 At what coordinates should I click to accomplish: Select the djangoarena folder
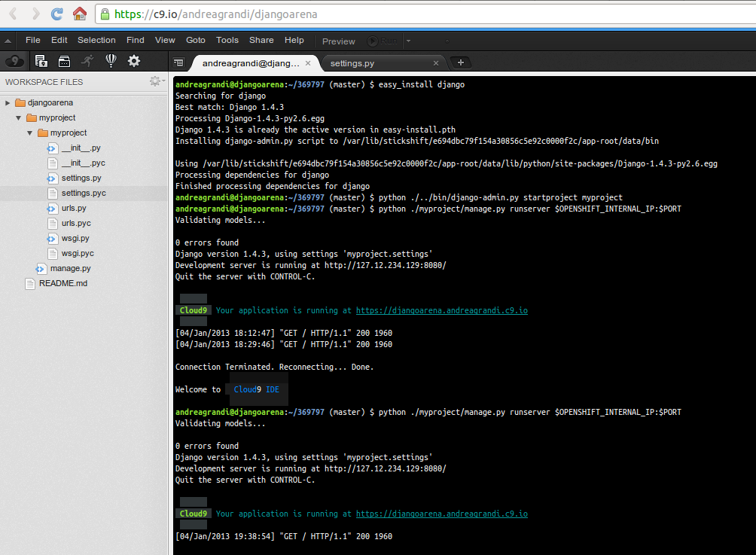click(50, 102)
